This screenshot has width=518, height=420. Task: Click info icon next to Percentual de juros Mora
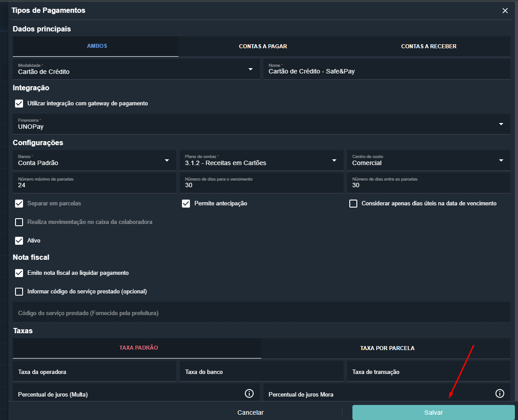(499, 393)
